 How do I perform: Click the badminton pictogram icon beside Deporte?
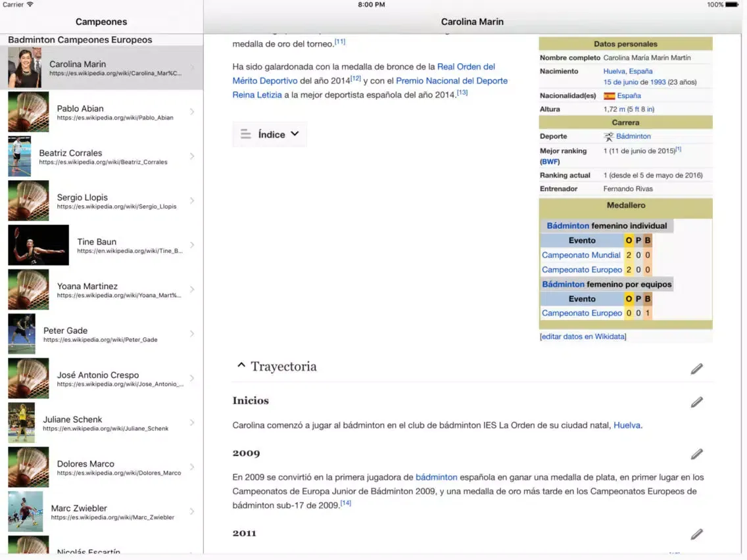click(609, 137)
